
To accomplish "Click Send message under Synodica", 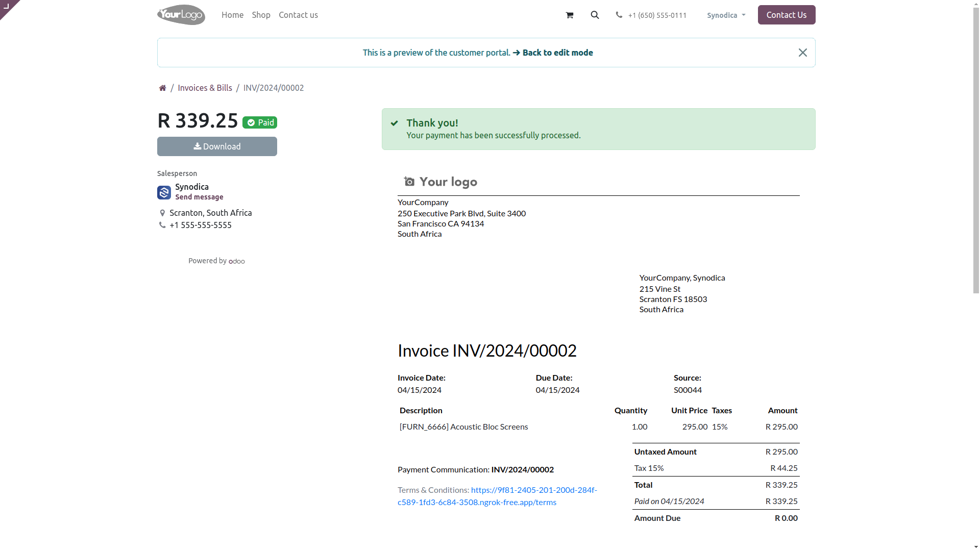I will pyautogui.click(x=199, y=197).
